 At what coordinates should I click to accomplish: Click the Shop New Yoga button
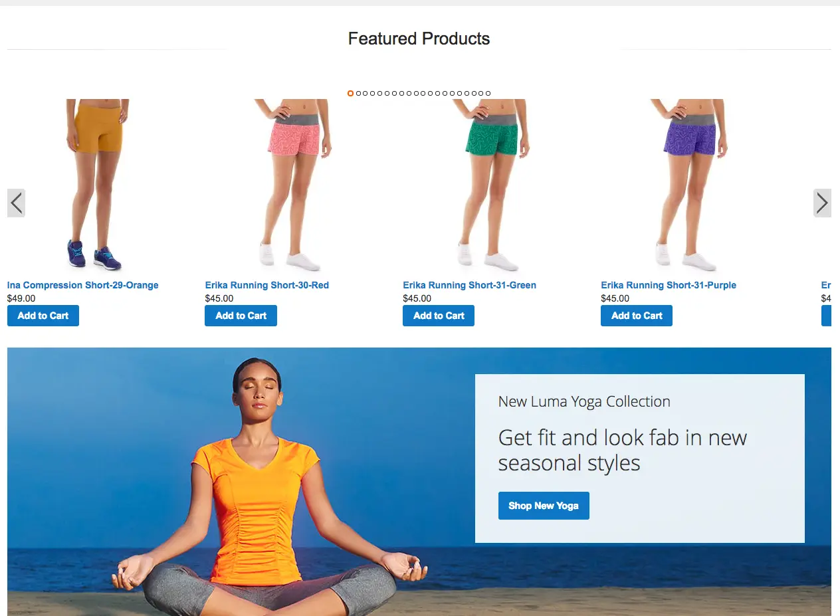(x=544, y=506)
